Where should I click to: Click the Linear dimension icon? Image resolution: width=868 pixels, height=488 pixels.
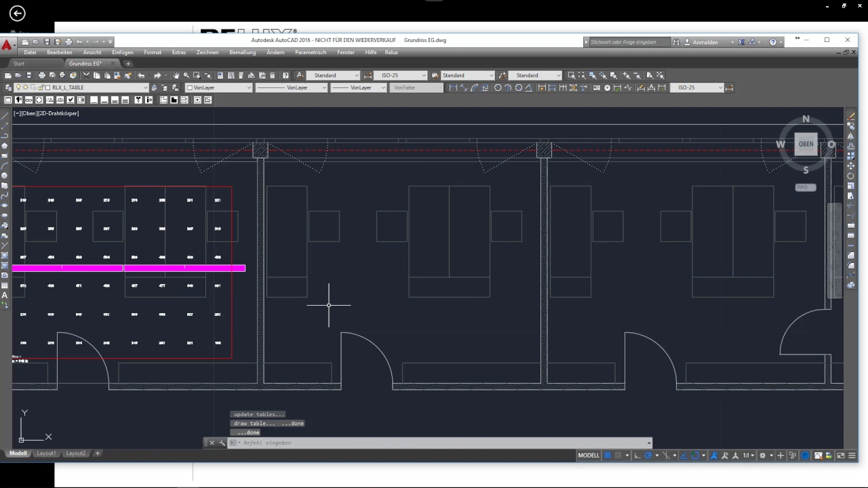click(453, 87)
